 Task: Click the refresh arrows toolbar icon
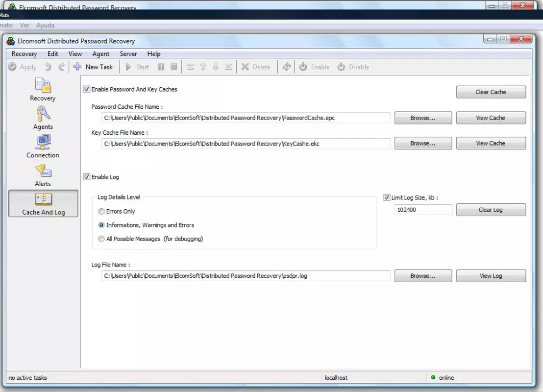coord(286,67)
